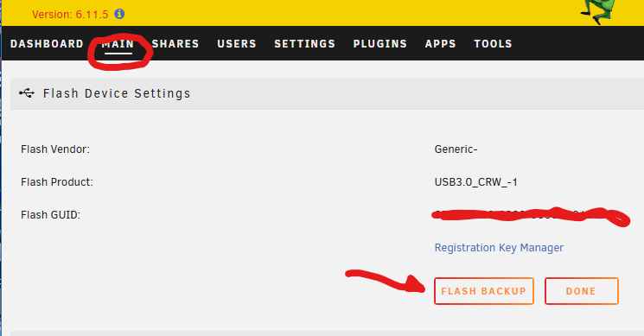Go to the Shares tab

click(x=175, y=44)
